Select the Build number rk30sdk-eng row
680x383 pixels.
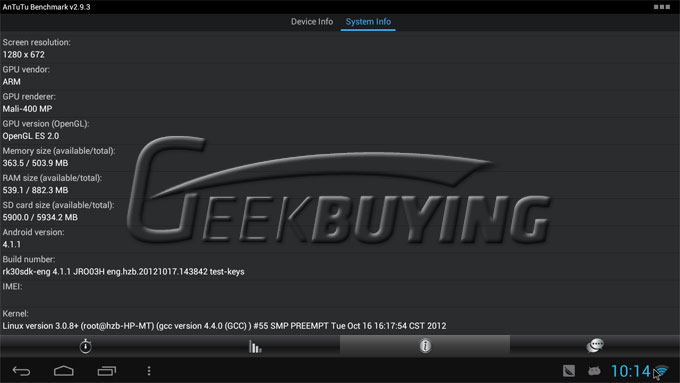click(340, 265)
